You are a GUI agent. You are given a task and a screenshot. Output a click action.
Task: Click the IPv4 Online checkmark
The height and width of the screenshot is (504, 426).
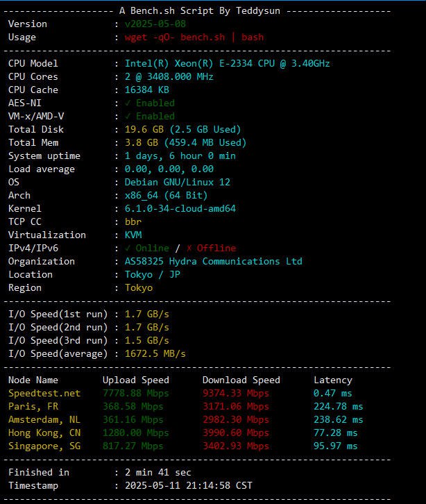[128, 248]
